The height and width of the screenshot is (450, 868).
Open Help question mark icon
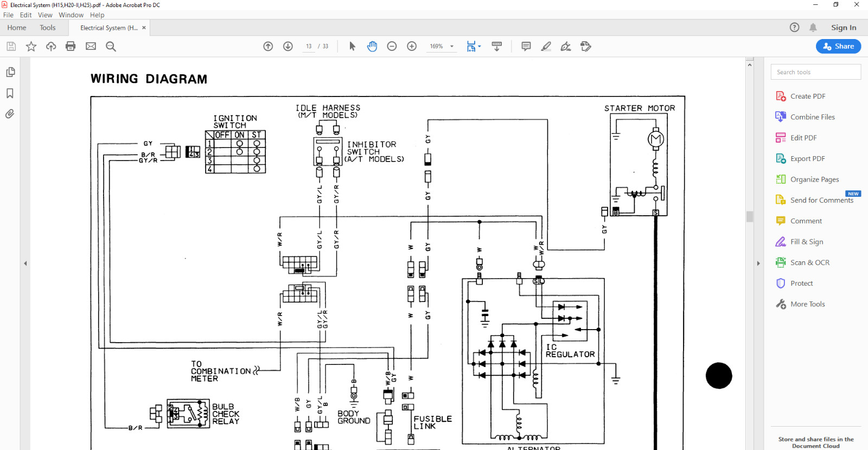[x=794, y=28]
